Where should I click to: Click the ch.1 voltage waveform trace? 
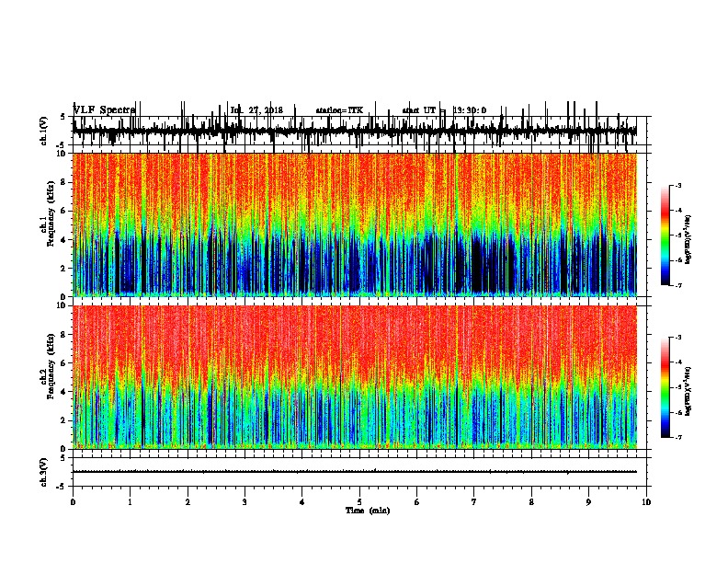(x=354, y=131)
